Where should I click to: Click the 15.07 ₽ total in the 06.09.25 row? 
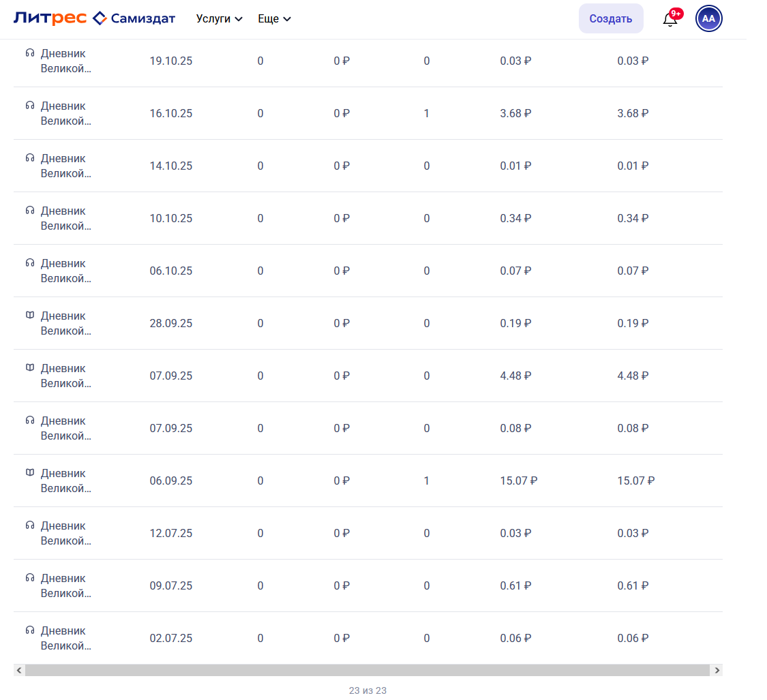coord(635,481)
